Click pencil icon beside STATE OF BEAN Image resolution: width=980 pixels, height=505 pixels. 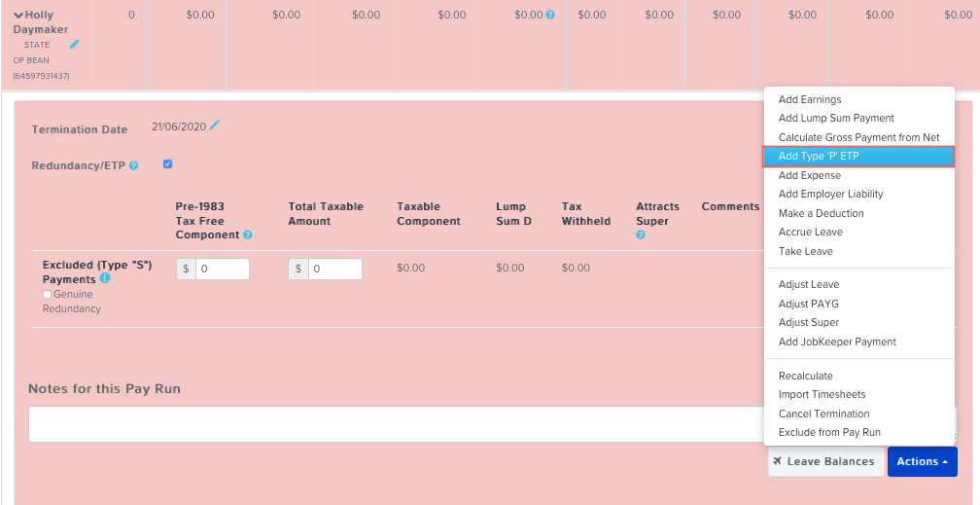click(x=75, y=44)
